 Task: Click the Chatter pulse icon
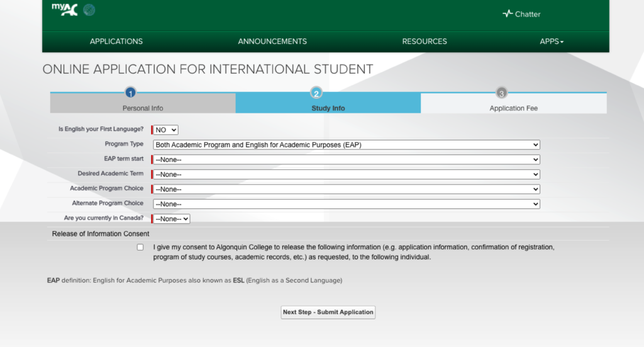click(508, 14)
